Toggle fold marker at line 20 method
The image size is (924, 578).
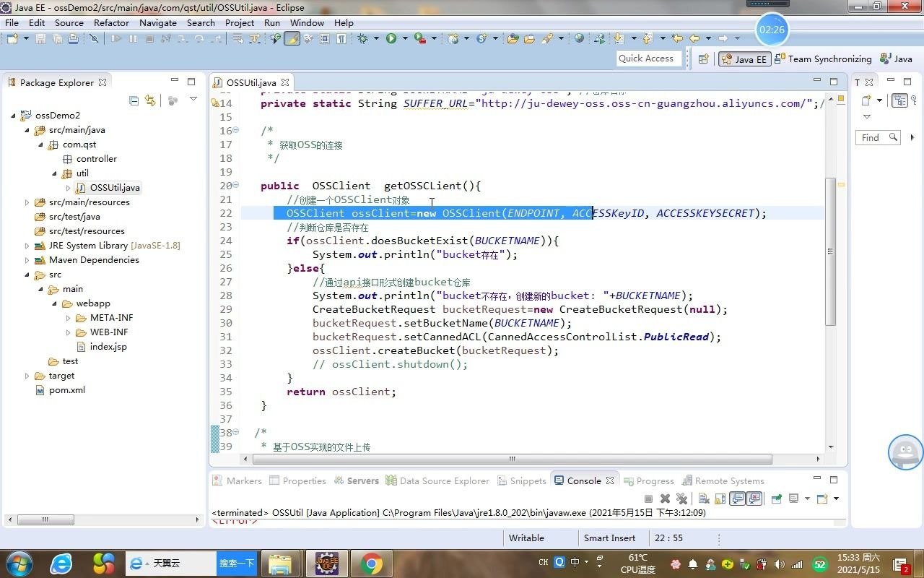coord(236,186)
